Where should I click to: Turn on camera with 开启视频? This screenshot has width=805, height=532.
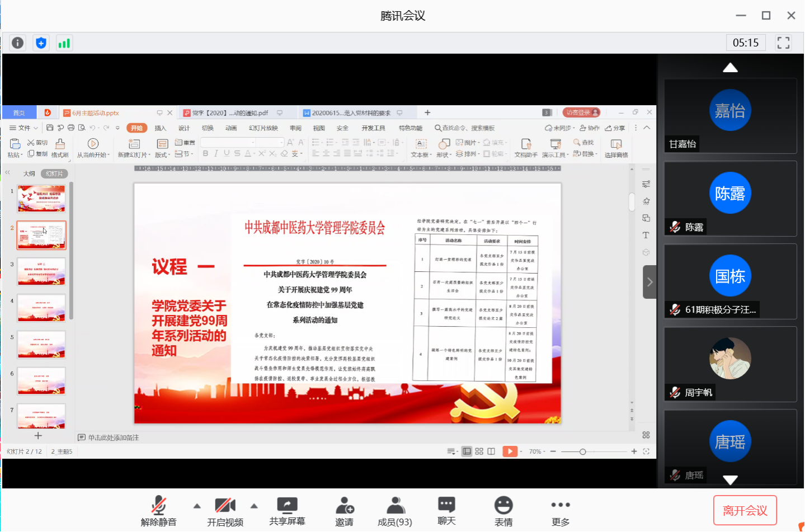tap(225, 511)
